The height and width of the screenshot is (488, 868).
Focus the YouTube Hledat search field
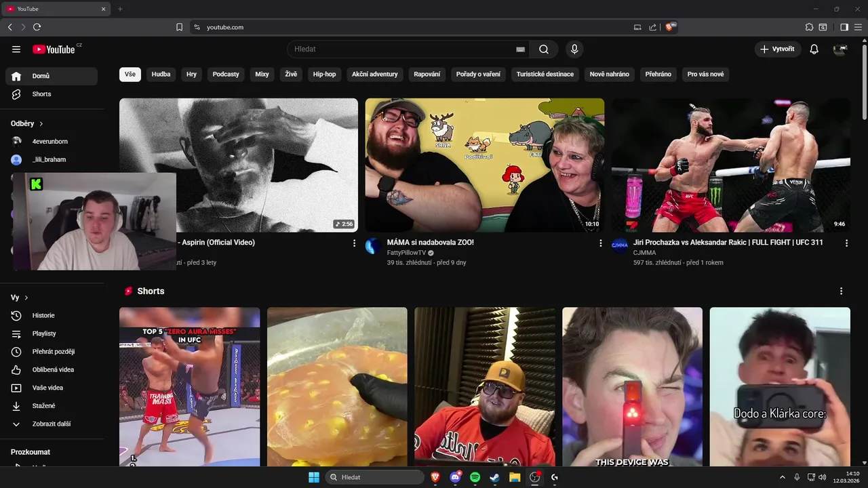click(403, 49)
